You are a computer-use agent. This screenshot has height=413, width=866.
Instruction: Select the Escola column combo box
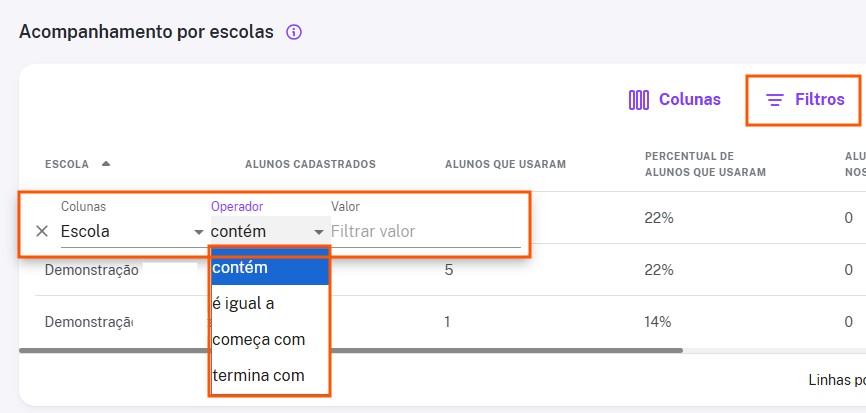coord(133,231)
